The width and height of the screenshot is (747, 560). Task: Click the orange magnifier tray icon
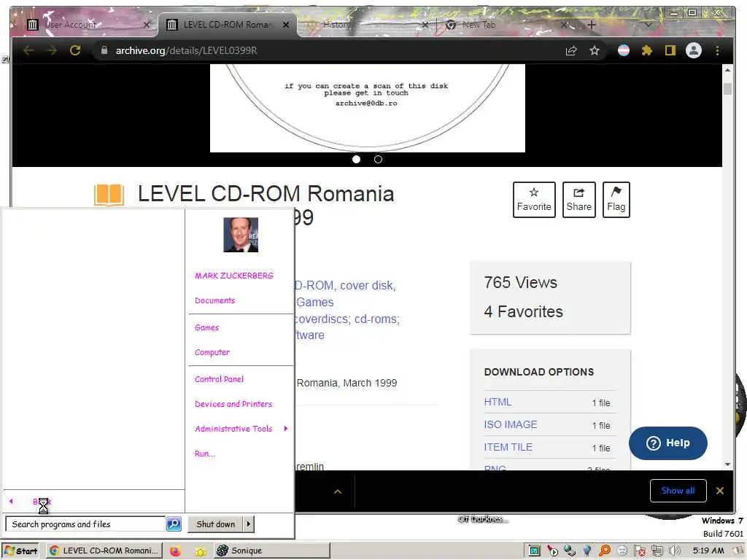pyautogui.click(x=605, y=551)
